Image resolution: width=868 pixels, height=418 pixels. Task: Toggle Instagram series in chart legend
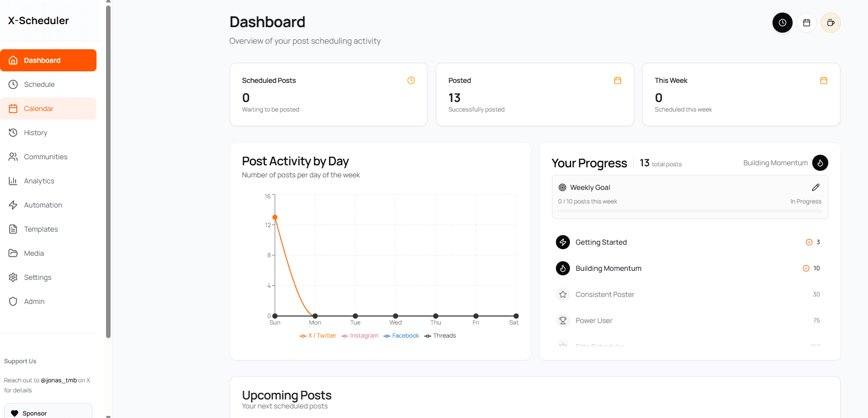(360, 336)
